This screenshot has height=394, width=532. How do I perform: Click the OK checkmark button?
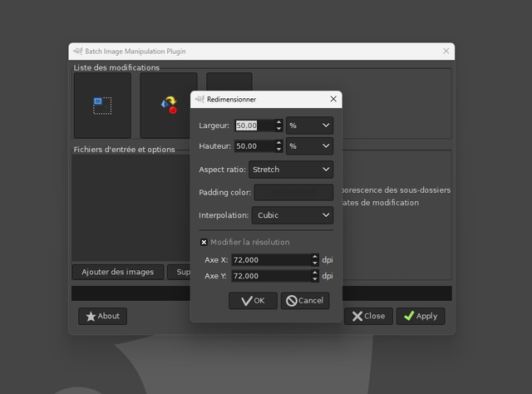click(x=253, y=301)
